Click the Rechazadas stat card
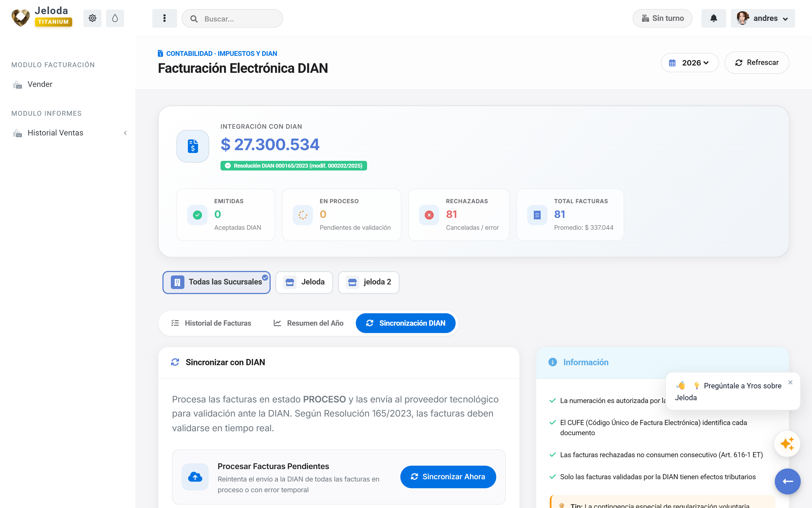812x508 pixels. click(459, 215)
